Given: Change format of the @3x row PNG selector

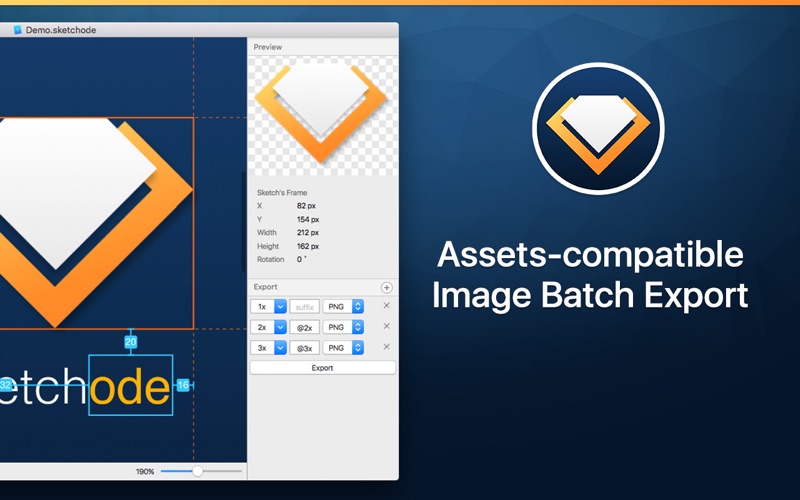Looking at the screenshot, I should coord(343,347).
